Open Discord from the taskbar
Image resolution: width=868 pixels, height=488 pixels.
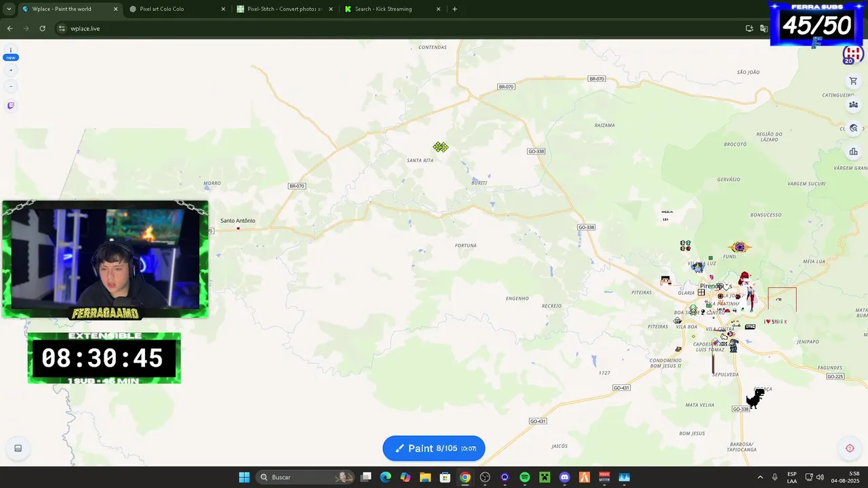pyautogui.click(x=564, y=477)
